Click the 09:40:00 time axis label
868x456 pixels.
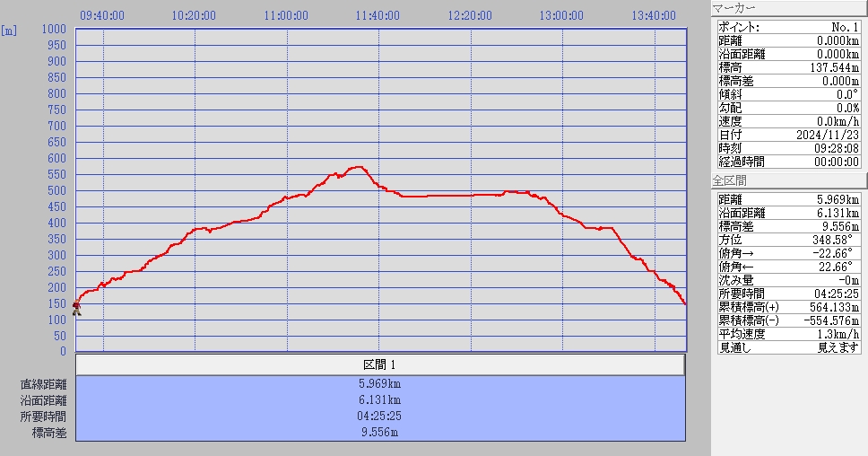coord(102,15)
